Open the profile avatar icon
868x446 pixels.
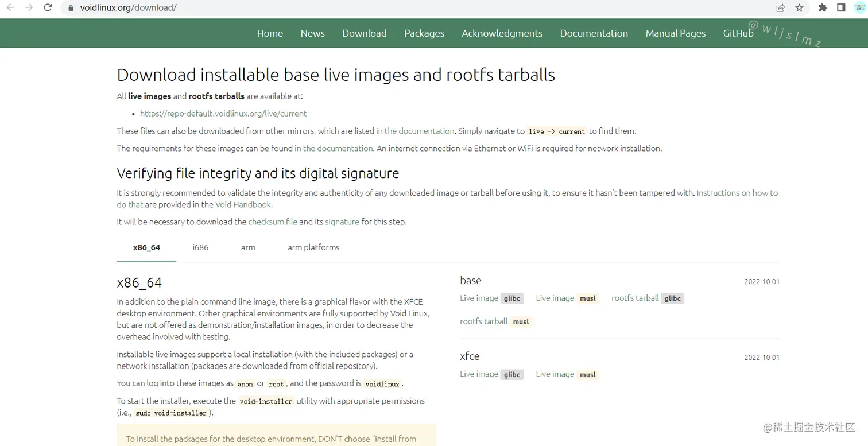[x=859, y=8]
